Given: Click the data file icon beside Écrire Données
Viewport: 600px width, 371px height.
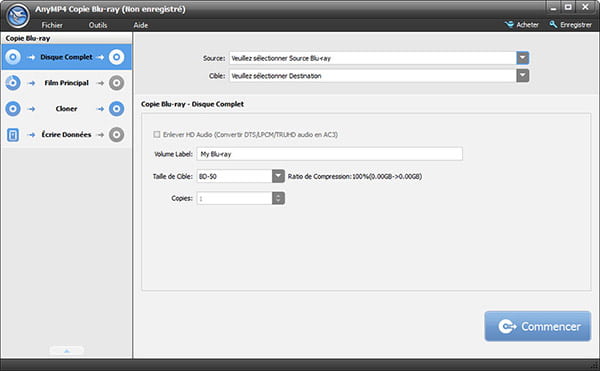Looking at the screenshot, I should [13, 135].
